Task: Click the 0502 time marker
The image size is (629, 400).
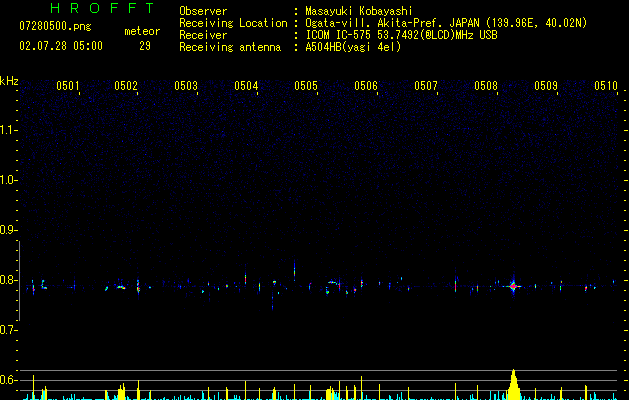Action: coord(126,86)
